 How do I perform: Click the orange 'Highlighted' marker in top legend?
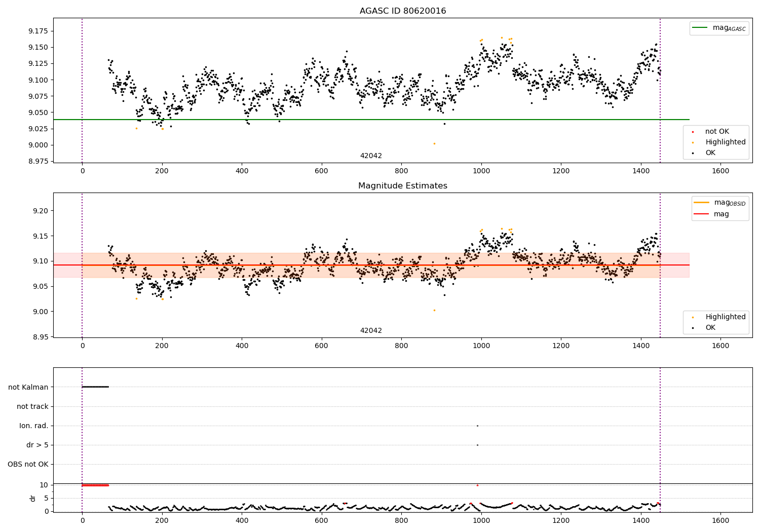693,142
